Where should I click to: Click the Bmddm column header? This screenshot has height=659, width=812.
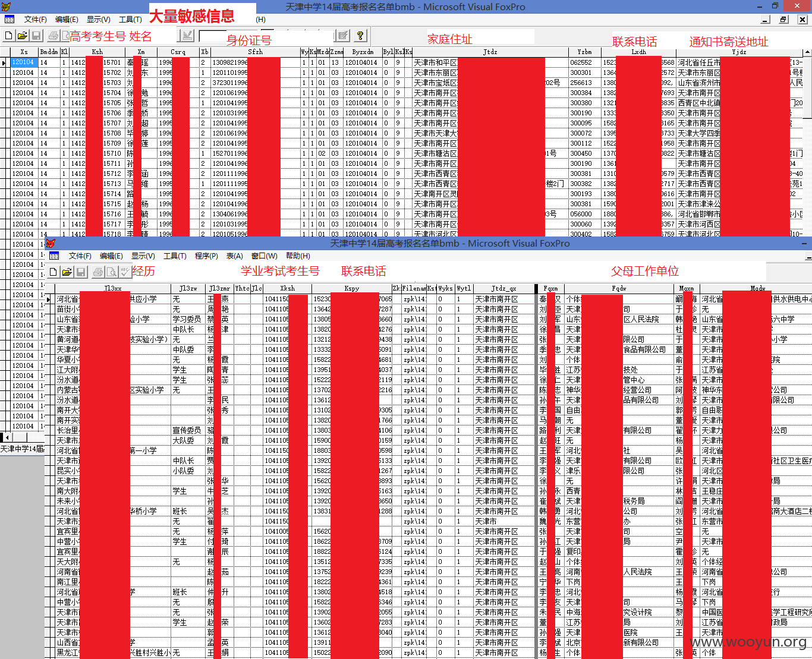(x=49, y=52)
